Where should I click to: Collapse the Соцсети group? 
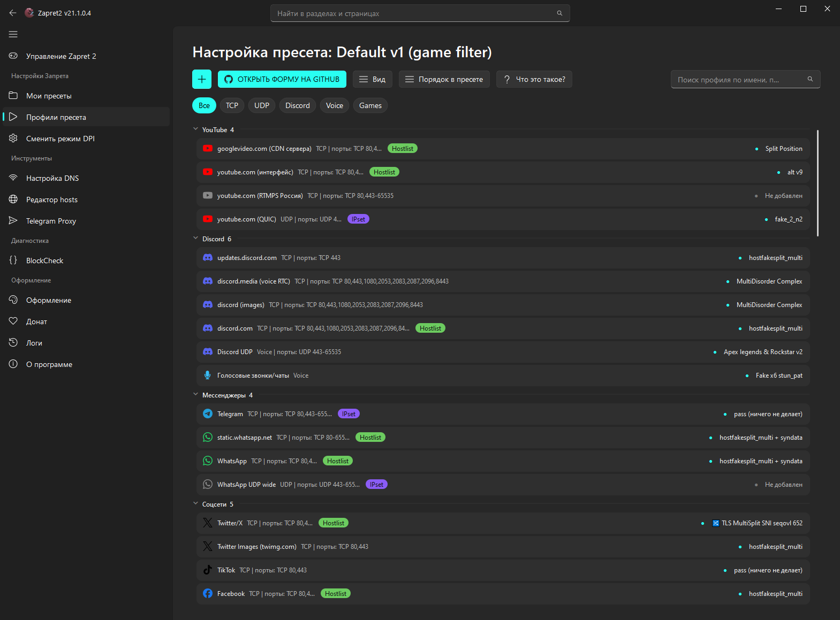click(196, 504)
